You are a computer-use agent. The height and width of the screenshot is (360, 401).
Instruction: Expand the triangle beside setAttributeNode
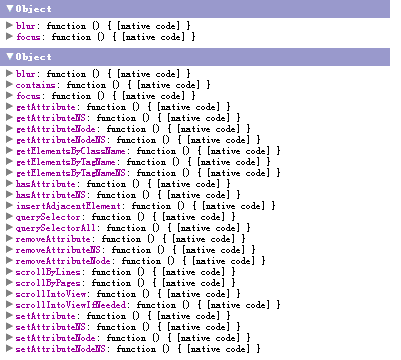coord(9,337)
